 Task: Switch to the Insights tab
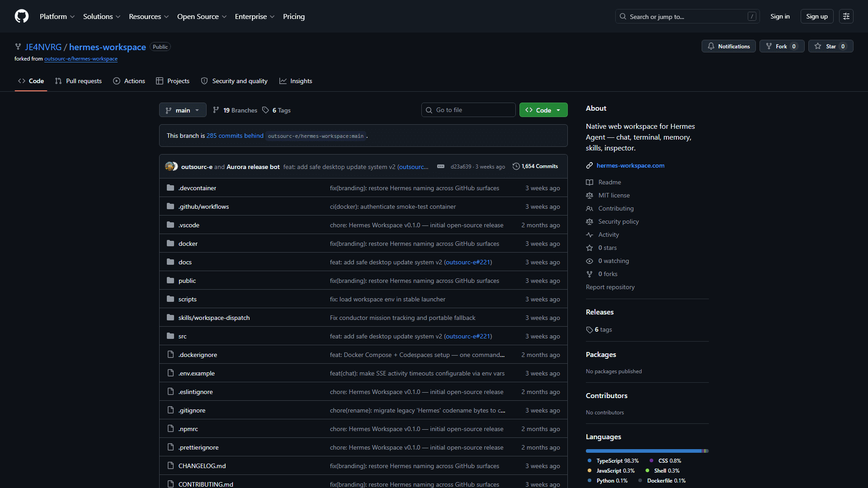[296, 81]
